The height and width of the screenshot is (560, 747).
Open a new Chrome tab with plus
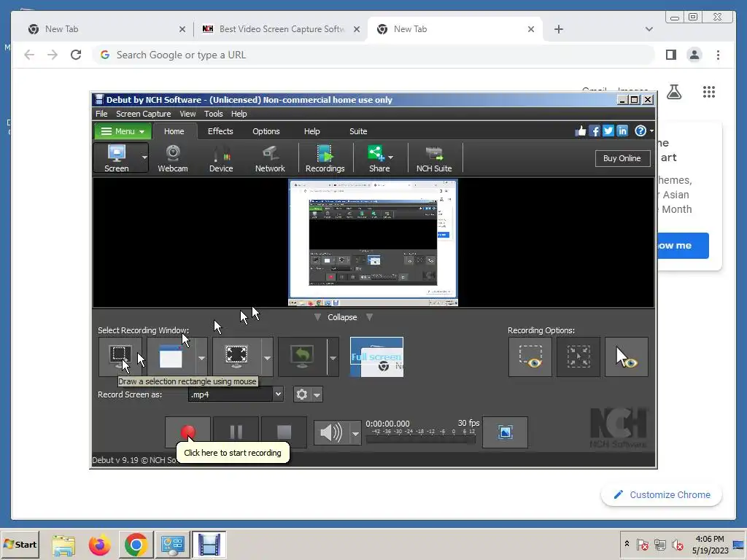click(558, 29)
